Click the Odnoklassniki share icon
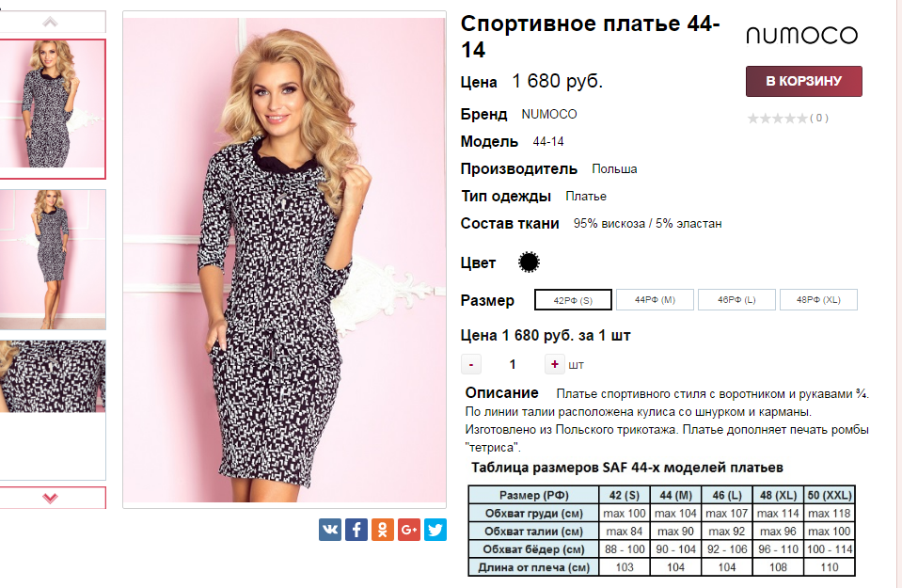902x588 pixels. click(x=383, y=530)
